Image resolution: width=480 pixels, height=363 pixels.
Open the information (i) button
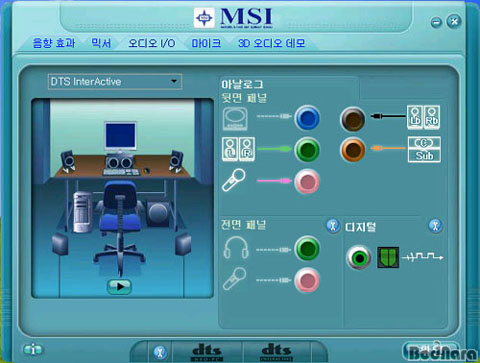pyautogui.click(x=33, y=350)
